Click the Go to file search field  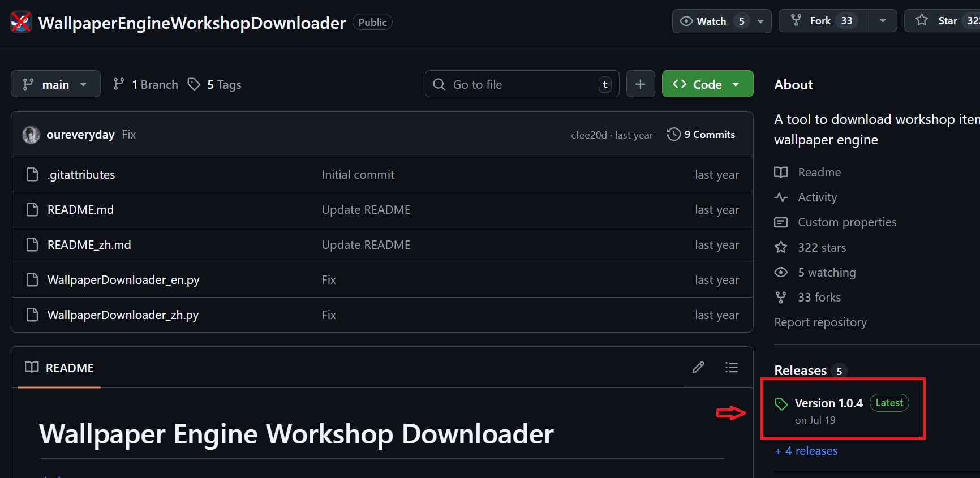(522, 84)
